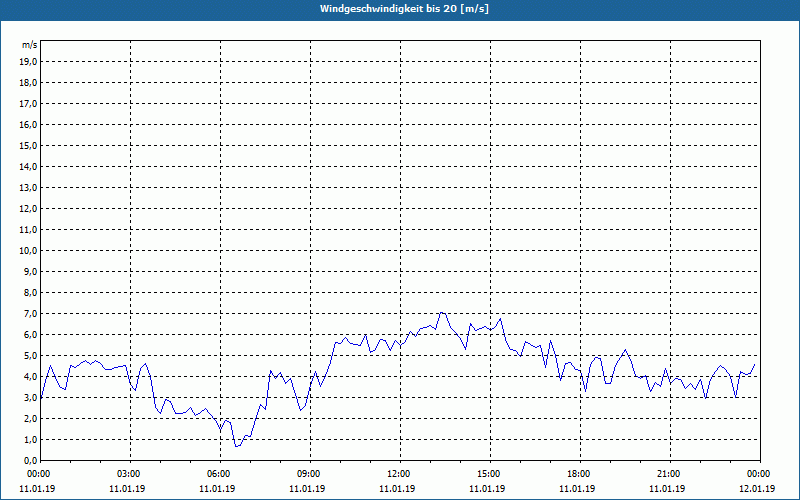Select the 0,0 y-axis label
Screen dimensions: 800x500
point(30,460)
